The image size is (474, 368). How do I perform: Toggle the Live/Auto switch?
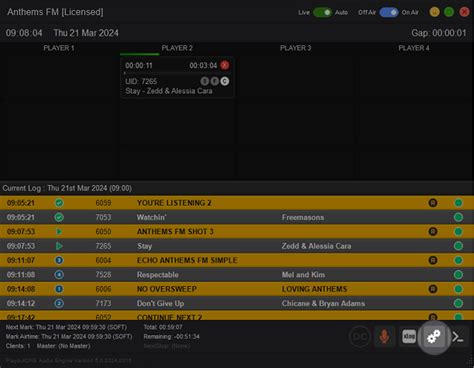coord(322,12)
